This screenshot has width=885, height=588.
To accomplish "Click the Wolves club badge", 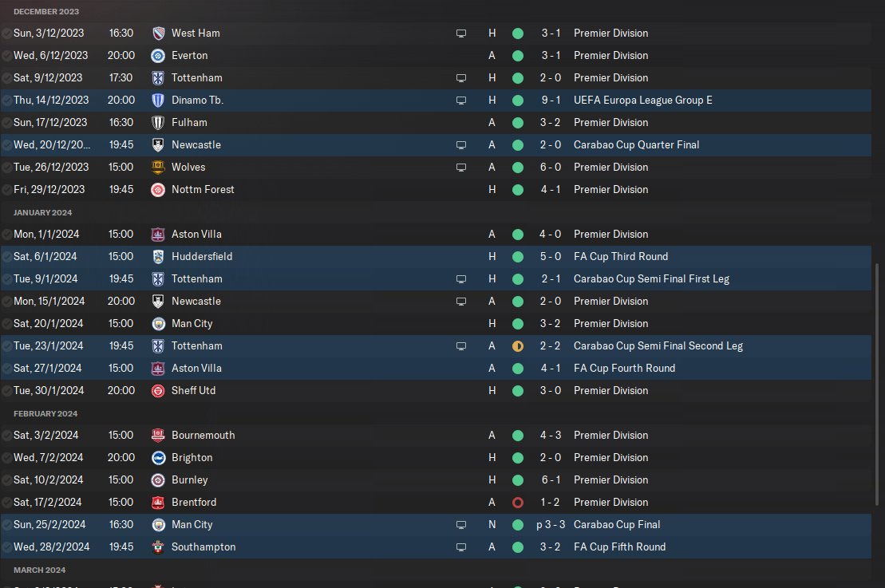I will (x=158, y=168).
